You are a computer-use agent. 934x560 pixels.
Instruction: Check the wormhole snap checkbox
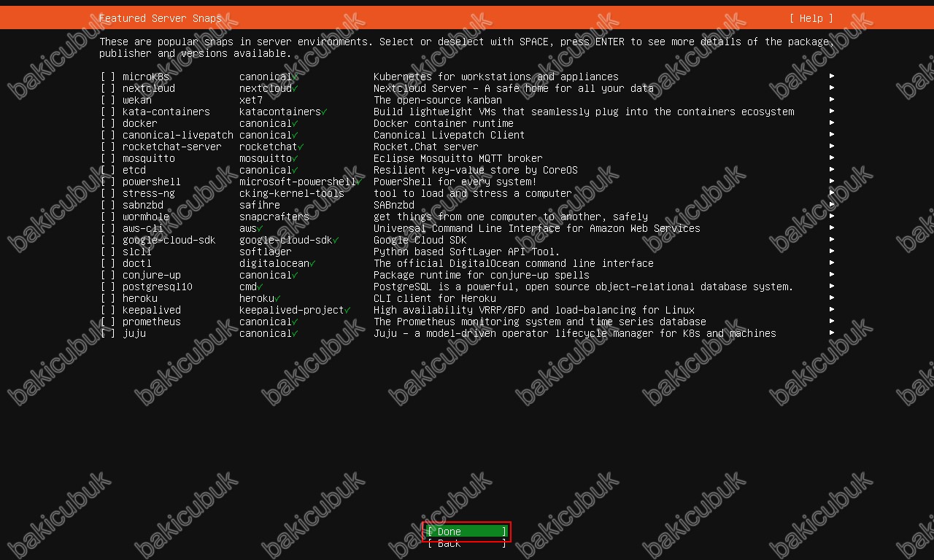(108, 217)
